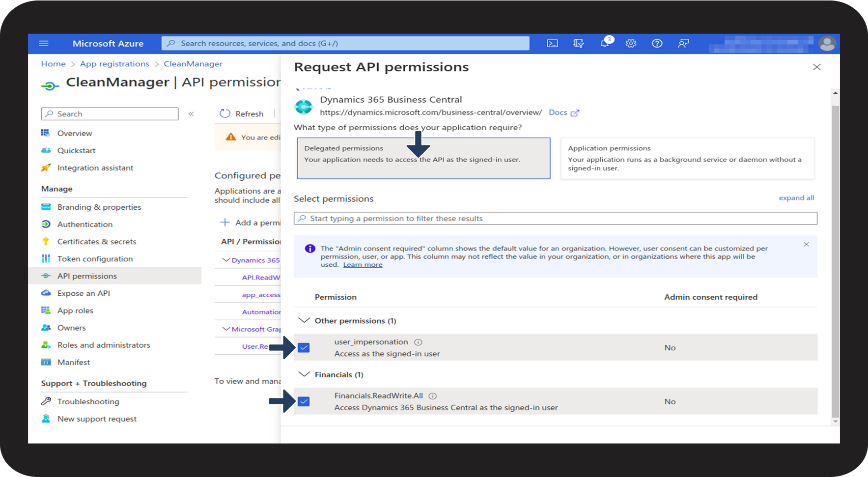Collapse the Other permissions section
The height and width of the screenshot is (477, 868).
[x=305, y=321]
